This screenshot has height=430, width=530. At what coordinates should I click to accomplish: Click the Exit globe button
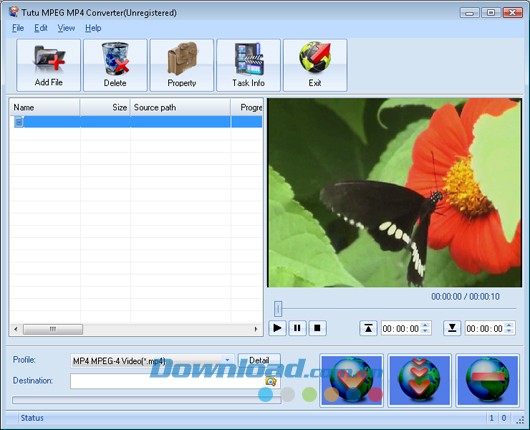[x=315, y=65]
